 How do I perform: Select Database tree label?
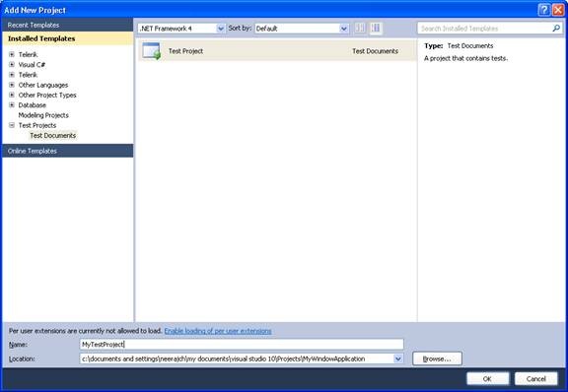(33, 105)
